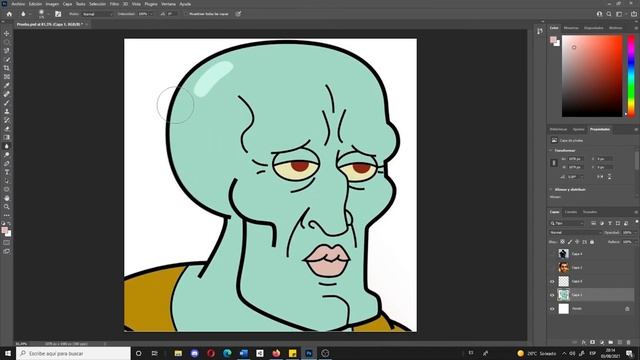Open layer filter Tipo dropdown

coord(567,223)
